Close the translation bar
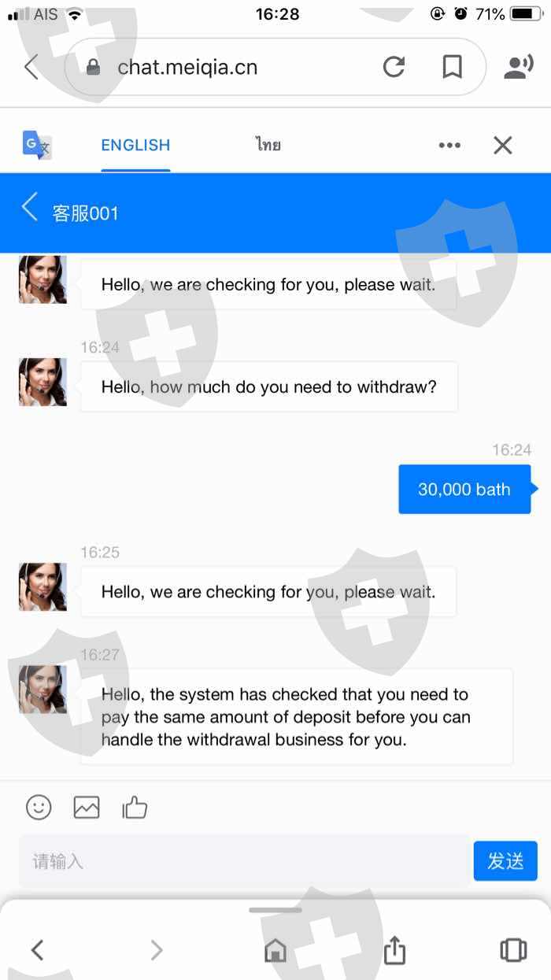Screen dimensions: 551x980 (x=502, y=145)
